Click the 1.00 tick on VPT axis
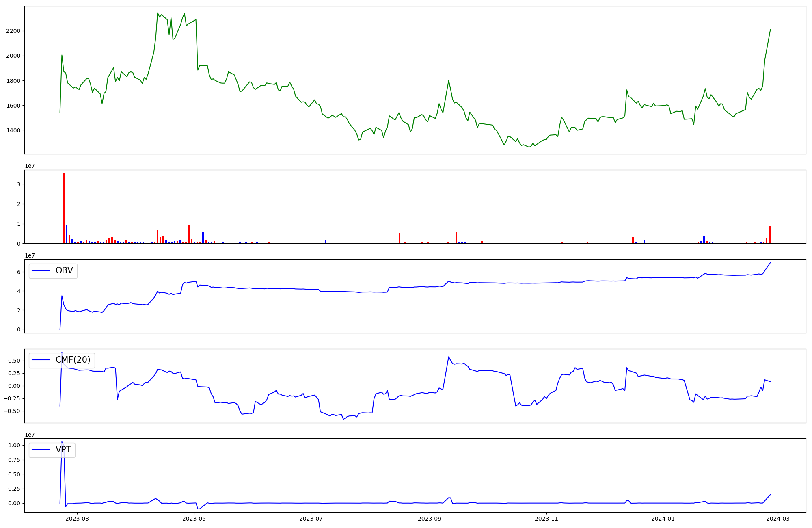Viewport: 812px width, 528px height. coord(15,446)
